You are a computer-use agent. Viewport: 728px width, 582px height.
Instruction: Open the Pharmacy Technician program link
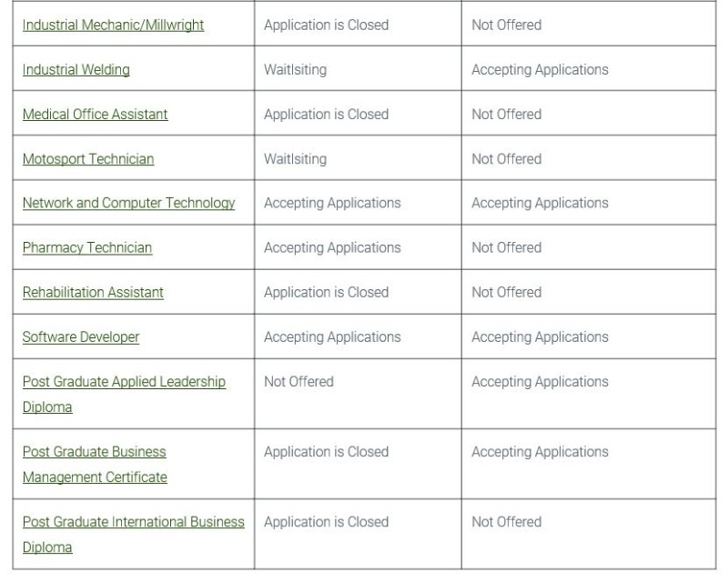click(x=87, y=247)
